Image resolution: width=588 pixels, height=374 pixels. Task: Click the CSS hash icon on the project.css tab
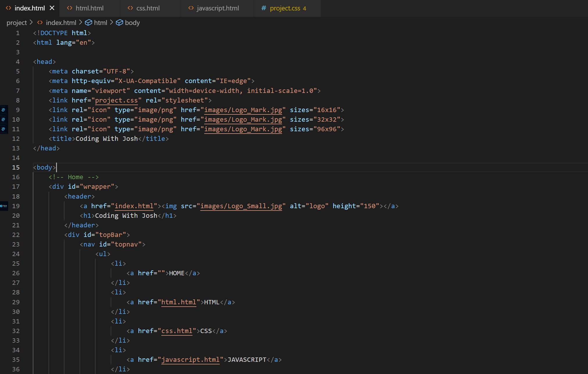coord(263,8)
